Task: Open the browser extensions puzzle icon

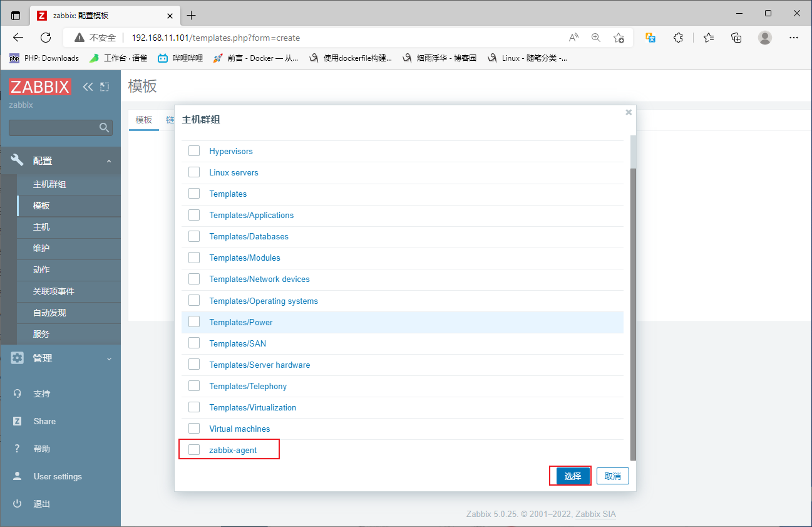Action: pos(678,38)
